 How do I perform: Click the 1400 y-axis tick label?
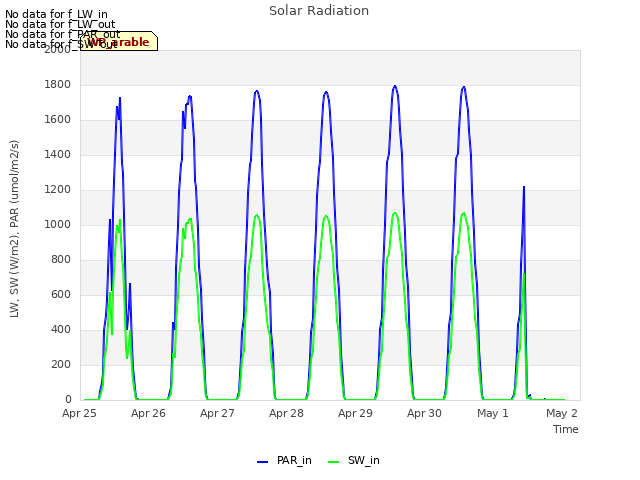pos(58,155)
